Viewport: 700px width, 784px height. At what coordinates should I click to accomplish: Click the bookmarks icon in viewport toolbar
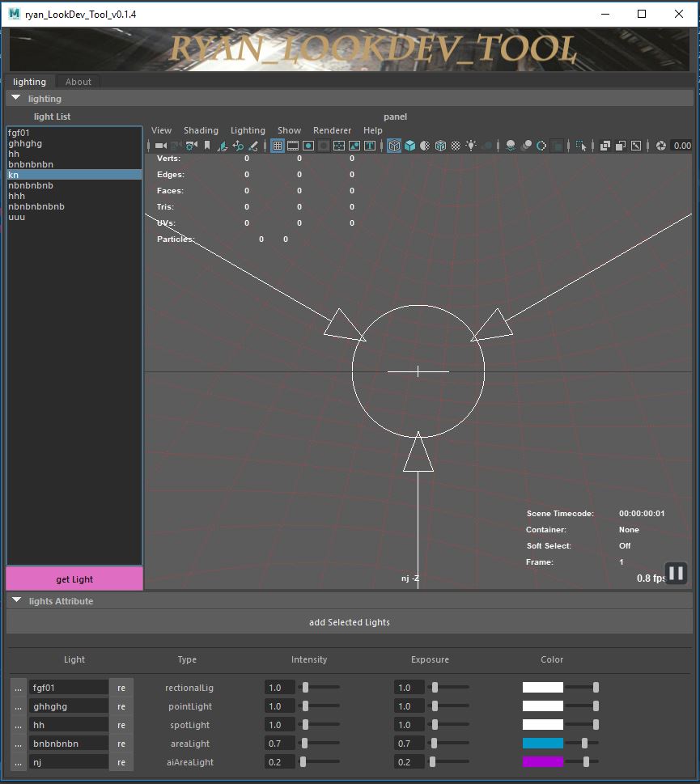[x=207, y=146]
